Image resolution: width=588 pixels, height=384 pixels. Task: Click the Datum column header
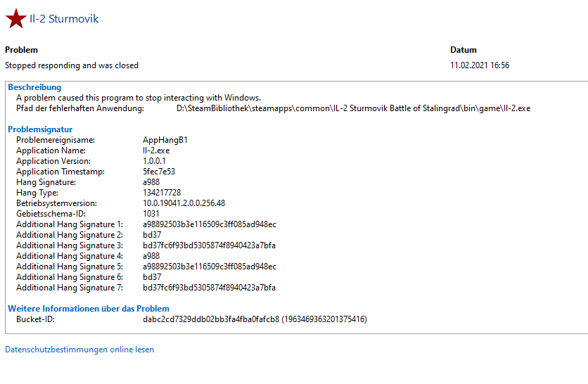[464, 50]
